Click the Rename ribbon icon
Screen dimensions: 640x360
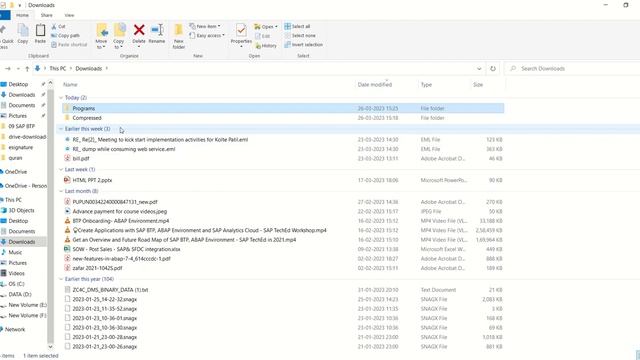pos(157,34)
